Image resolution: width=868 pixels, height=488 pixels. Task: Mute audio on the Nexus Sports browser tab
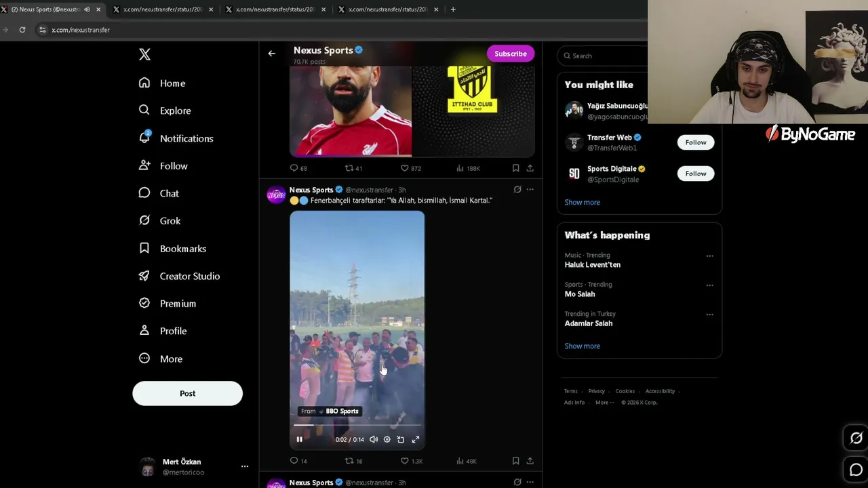coord(87,9)
